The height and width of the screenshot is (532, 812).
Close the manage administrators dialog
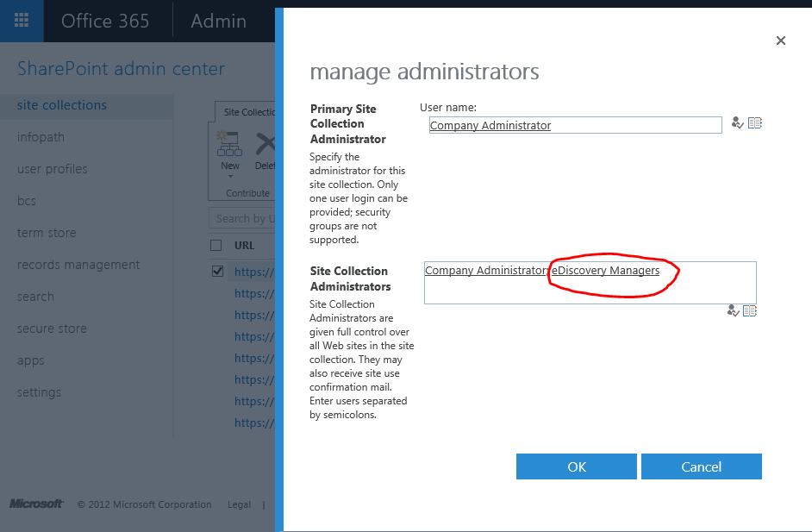point(781,41)
